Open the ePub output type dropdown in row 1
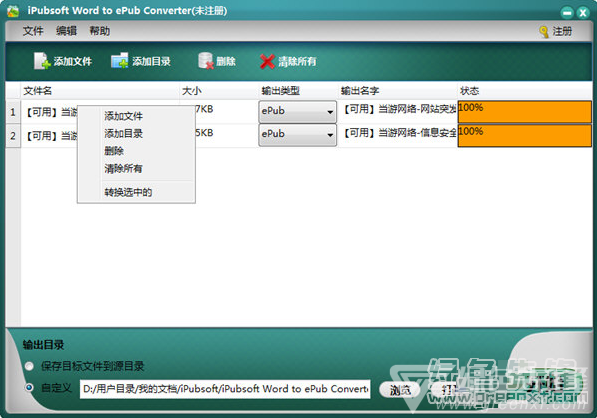The height and width of the screenshot is (418, 597). (x=298, y=112)
